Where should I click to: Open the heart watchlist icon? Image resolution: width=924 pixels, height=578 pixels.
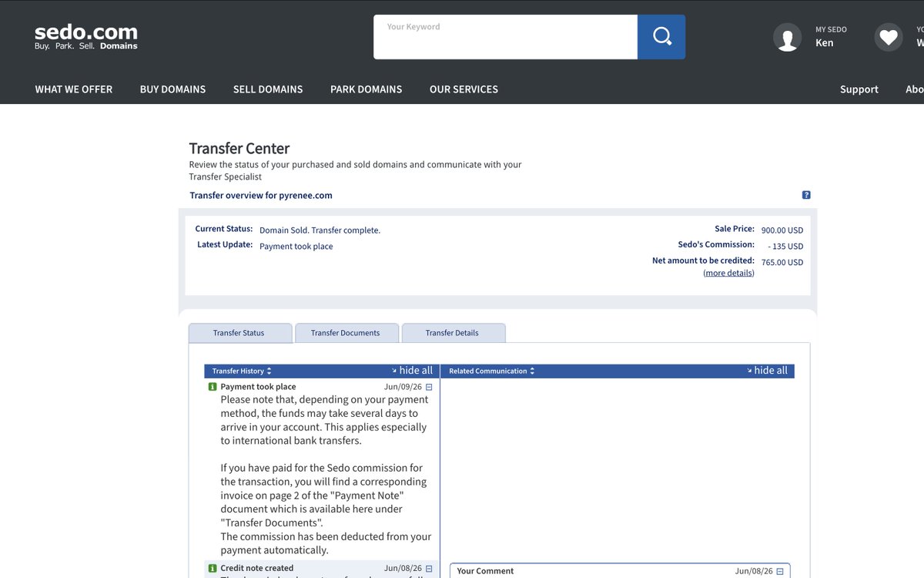(889, 37)
